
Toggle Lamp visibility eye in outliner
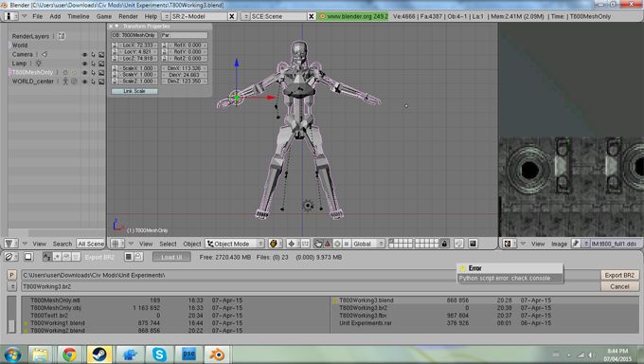(84, 64)
